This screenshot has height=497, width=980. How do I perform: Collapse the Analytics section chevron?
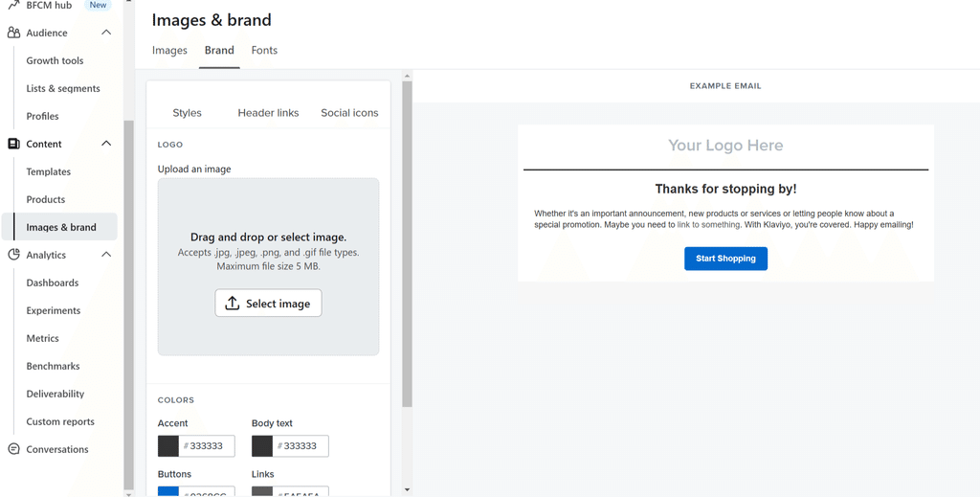(106, 255)
